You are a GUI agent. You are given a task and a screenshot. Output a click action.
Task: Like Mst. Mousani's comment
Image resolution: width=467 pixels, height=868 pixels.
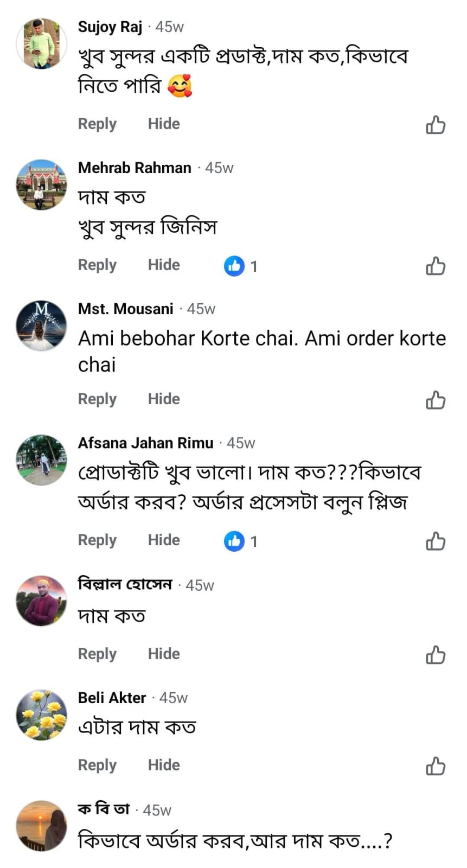[x=435, y=400]
